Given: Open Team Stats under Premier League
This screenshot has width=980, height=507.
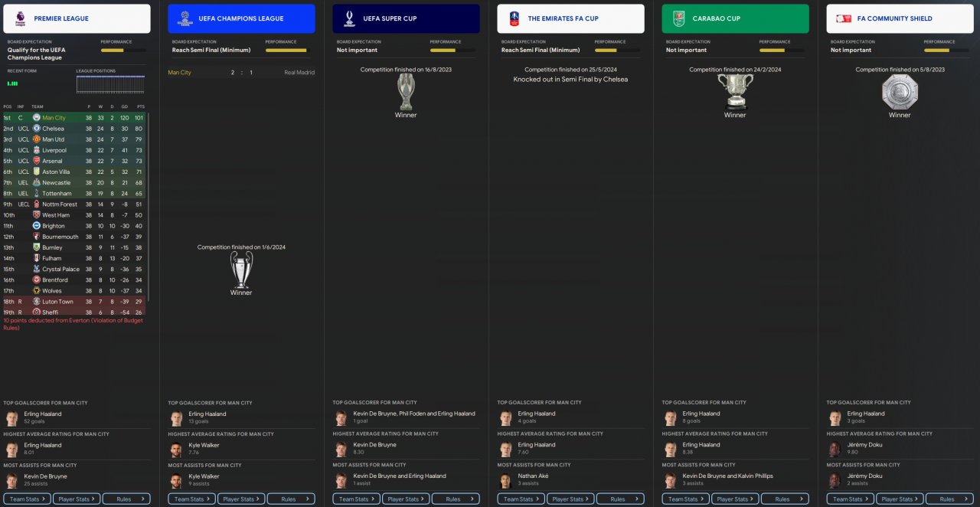Looking at the screenshot, I should click(x=27, y=499).
